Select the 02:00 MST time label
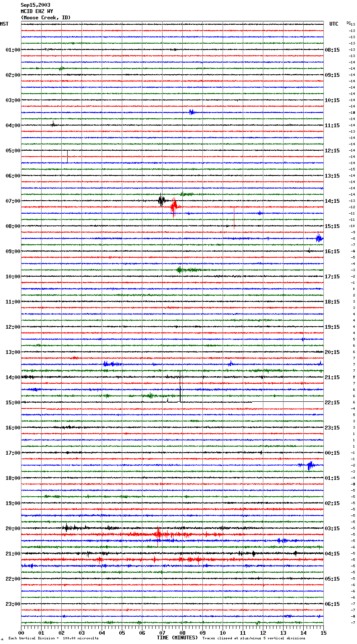This screenshot has width=357, height=644. tap(13, 75)
